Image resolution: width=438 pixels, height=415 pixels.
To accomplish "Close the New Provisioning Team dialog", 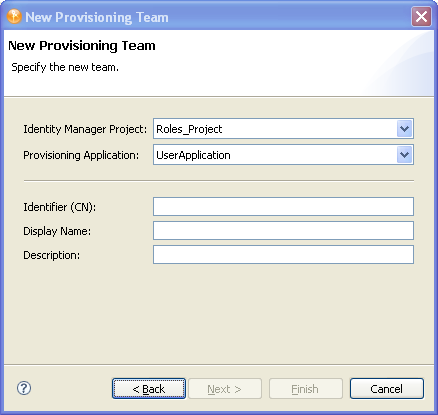I will (x=421, y=16).
